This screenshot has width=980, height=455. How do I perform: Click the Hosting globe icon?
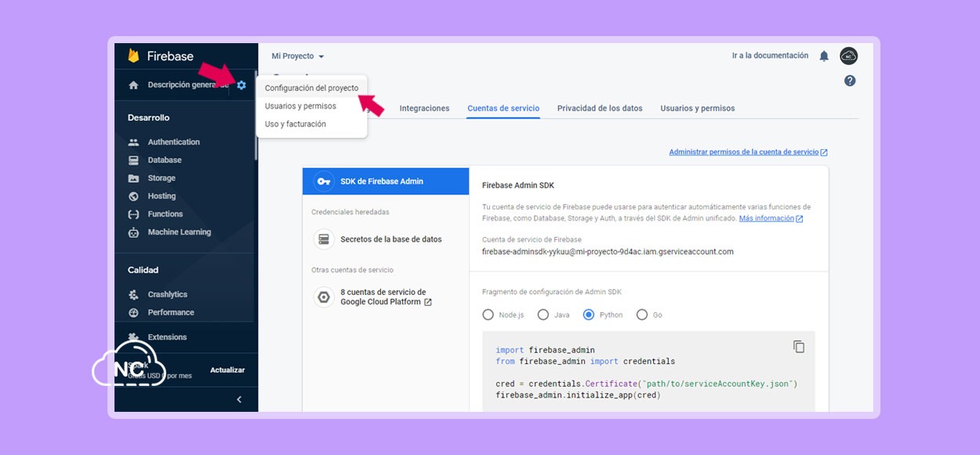[133, 196]
